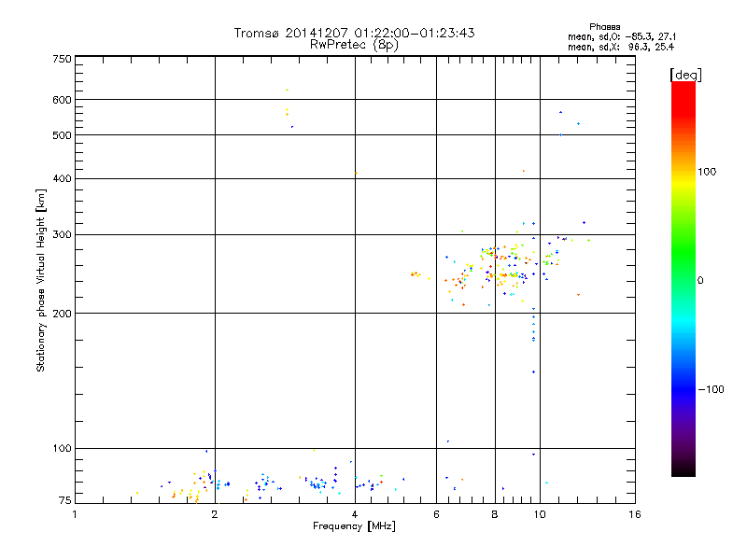Viewport: 747px width, 560px height.
Task: Click the 'Frequency [MHz]' axis label
Action: click(x=354, y=526)
